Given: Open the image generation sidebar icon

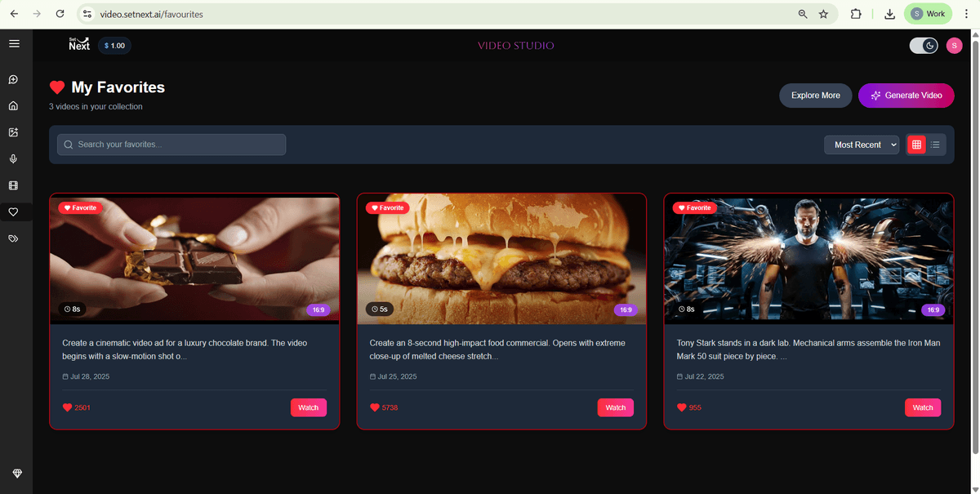Looking at the screenshot, I should tap(13, 132).
